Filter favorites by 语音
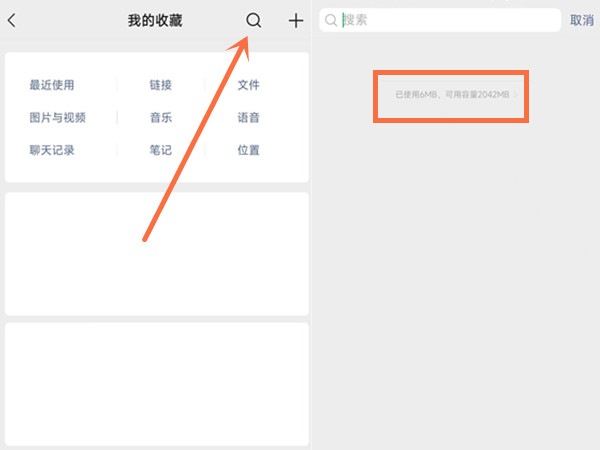Image resolution: width=600 pixels, height=450 pixels. coord(249,118)
